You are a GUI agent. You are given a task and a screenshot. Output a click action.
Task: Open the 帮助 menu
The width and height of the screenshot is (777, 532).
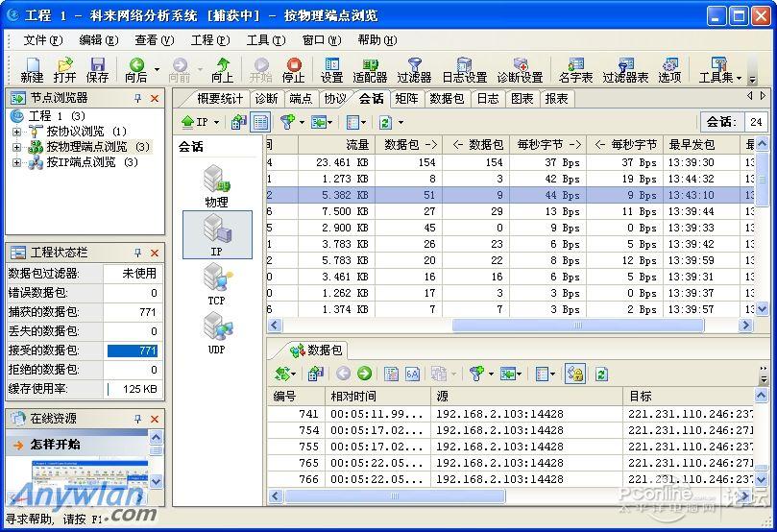click(377, 40)
